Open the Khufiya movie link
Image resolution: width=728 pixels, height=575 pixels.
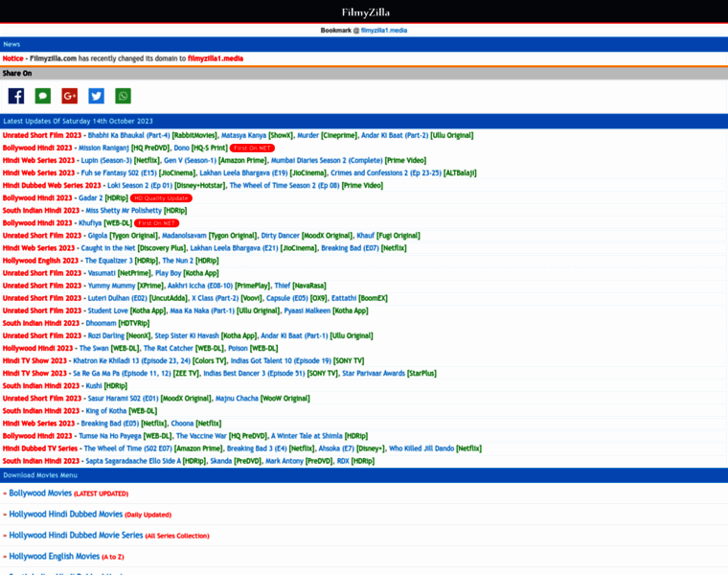click(90, 223)
